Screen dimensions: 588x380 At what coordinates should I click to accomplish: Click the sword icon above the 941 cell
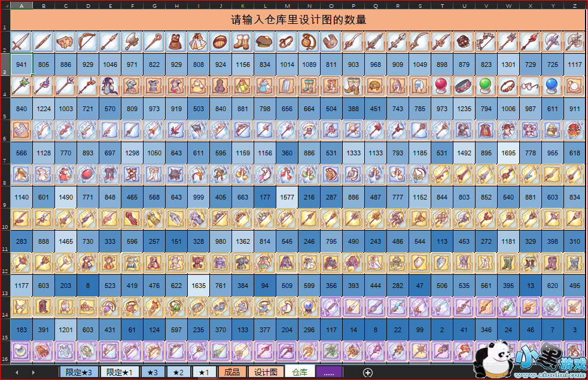point(22,42)
